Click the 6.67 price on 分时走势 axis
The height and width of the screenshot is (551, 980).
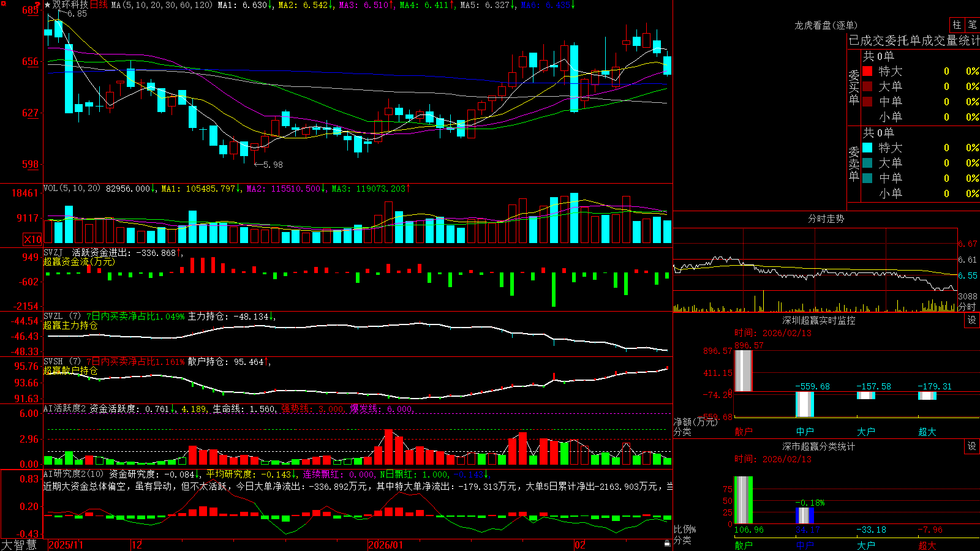tap(968, 244)
